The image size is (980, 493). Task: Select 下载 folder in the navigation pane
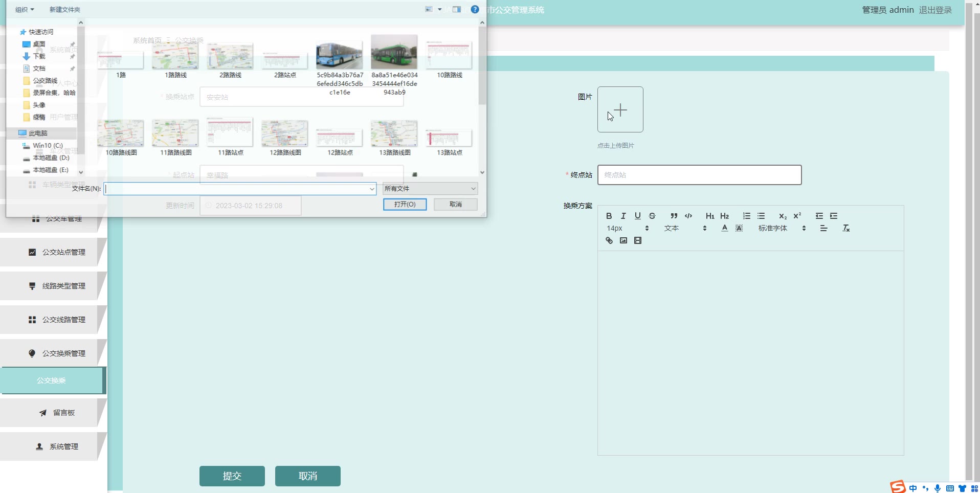[x=39, y=56]
